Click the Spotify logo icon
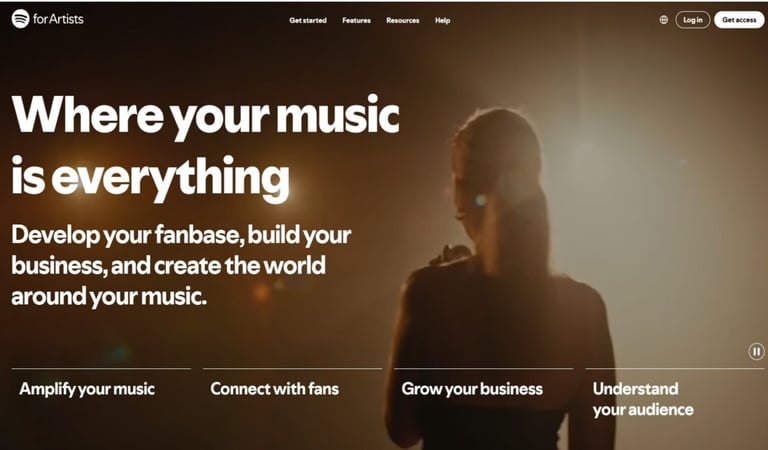 pyautogui.click(x=20, y=19)
